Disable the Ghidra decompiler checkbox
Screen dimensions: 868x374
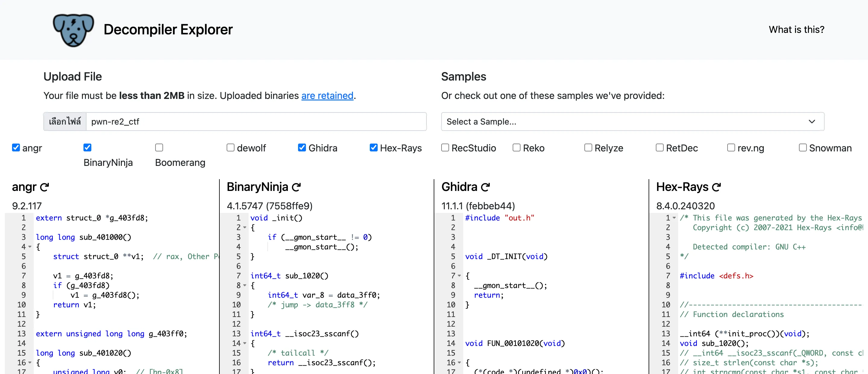click(302, 148)
